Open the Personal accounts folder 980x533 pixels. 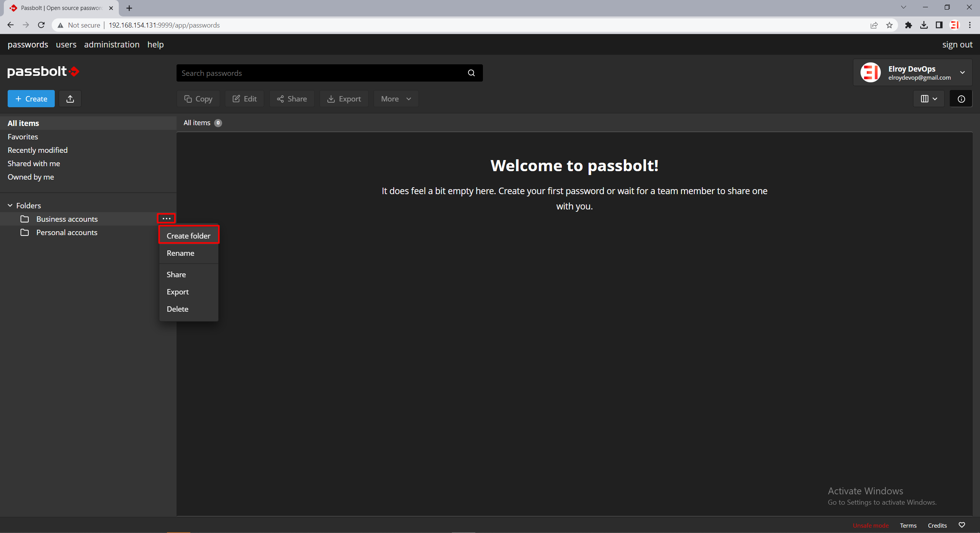pyautogui.click(x=67, y=232)
